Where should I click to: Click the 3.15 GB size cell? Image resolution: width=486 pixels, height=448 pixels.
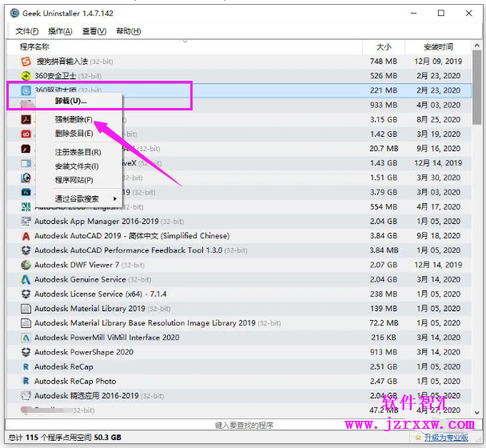(x=384, y=119)
